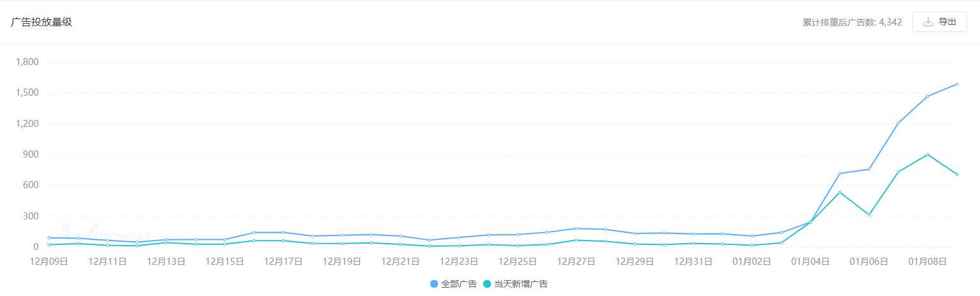
Task: Select 当天新增广告 dip point on 01月06日
Action: click(x=868, y=214)
